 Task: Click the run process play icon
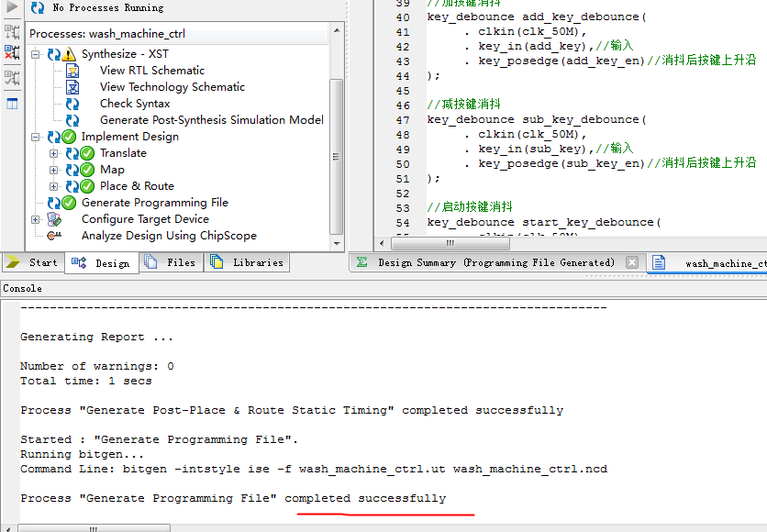(x=12, y=7)
